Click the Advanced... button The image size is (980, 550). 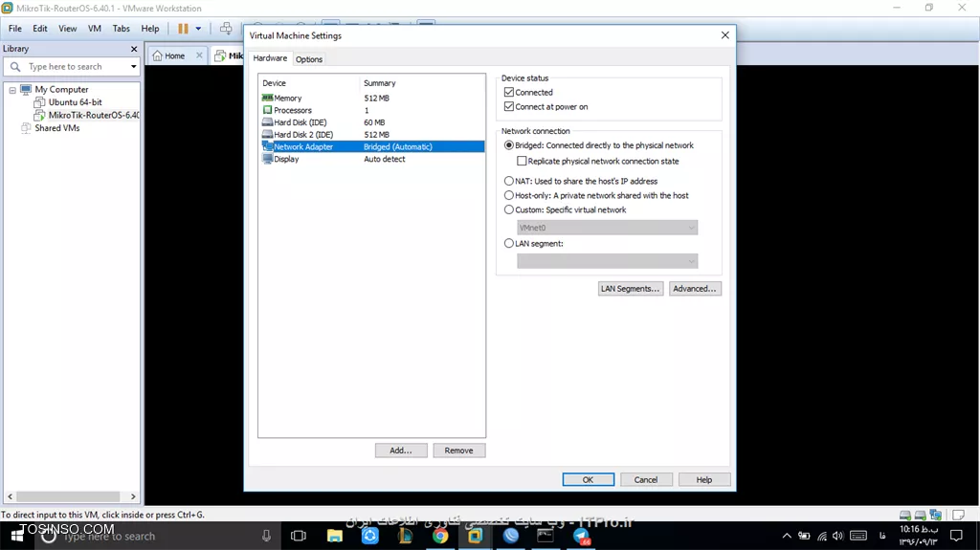[x=695, y=289]
